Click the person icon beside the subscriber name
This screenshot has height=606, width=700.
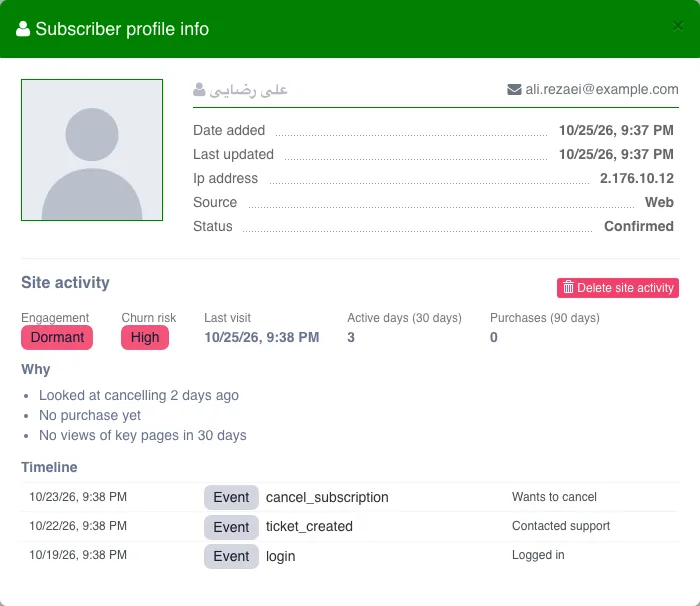pos(199,89)
